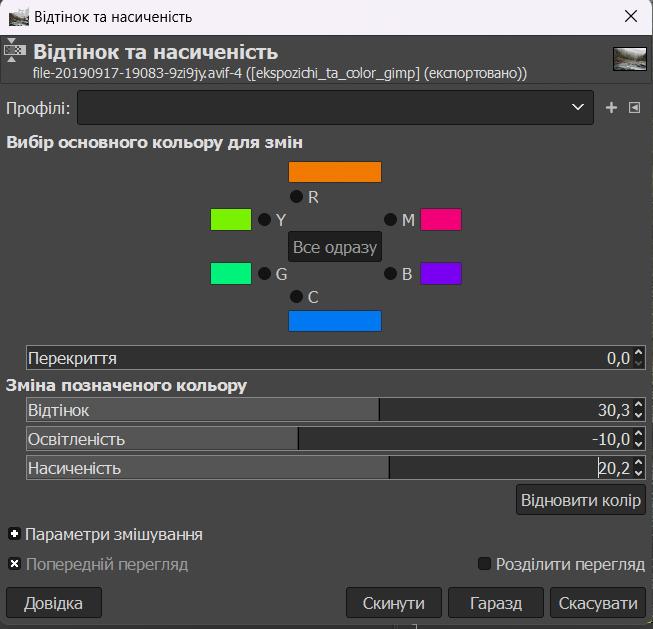Select the R red radio button
The image size is (653, 629).
pyautogui.click(x=296, y=196)
